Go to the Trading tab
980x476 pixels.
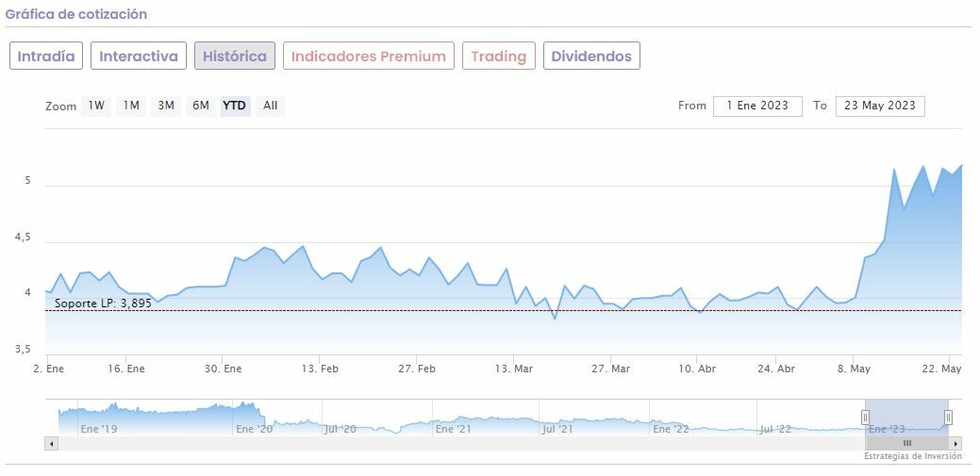point(498,56)
